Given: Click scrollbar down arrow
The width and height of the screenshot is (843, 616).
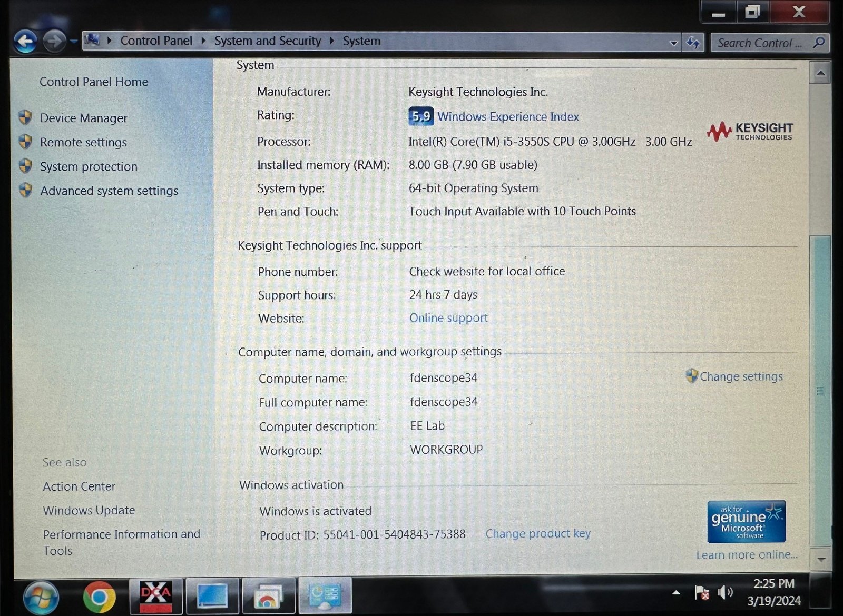Looking at the screenshot, I should pos(821,560).
